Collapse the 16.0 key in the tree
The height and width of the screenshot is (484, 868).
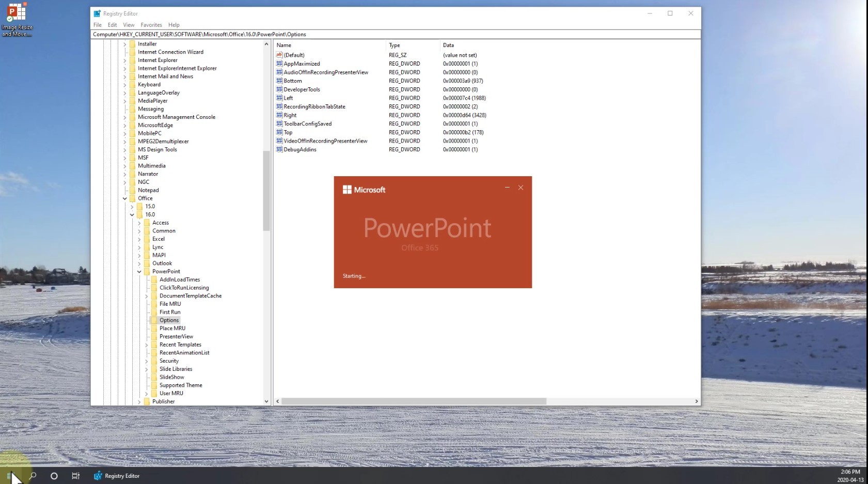(x=133, y=214)
